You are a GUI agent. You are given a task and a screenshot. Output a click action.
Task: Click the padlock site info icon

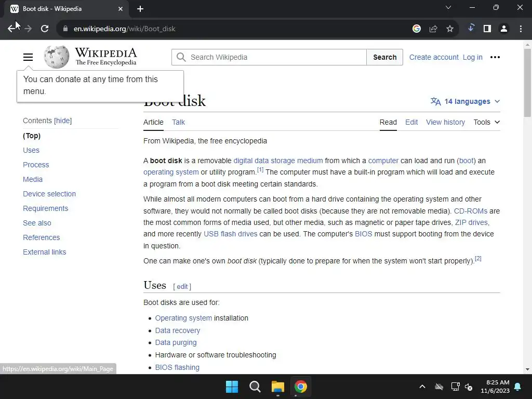tap(65, 29)
